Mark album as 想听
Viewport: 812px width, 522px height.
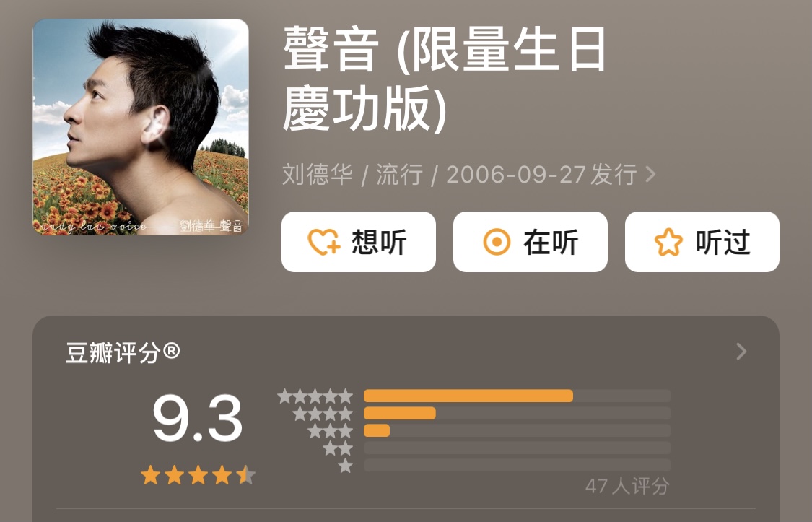tap(358, 242)
